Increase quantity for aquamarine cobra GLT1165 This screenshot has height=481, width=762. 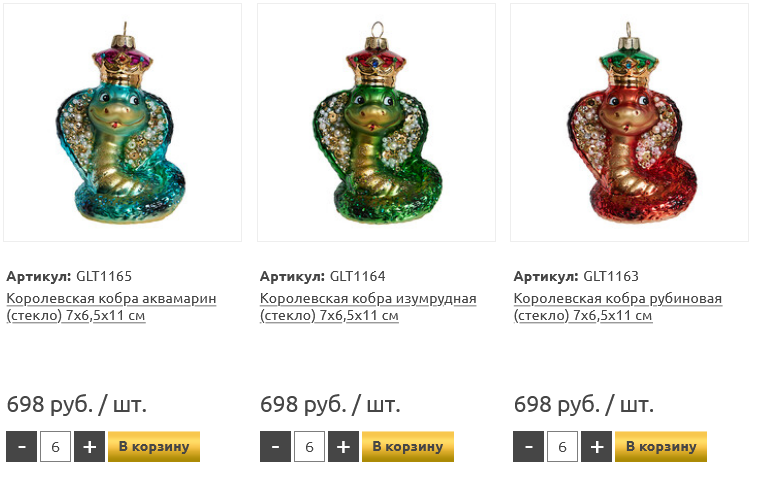[89, 447]
